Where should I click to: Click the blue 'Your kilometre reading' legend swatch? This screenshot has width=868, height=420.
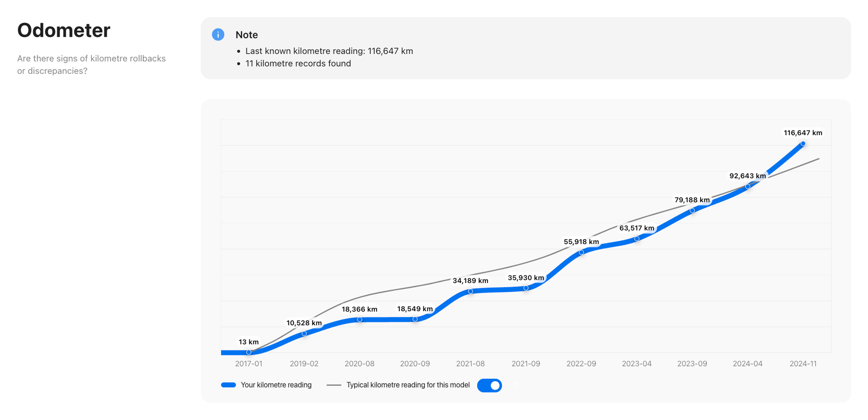[x=229, y=385]
